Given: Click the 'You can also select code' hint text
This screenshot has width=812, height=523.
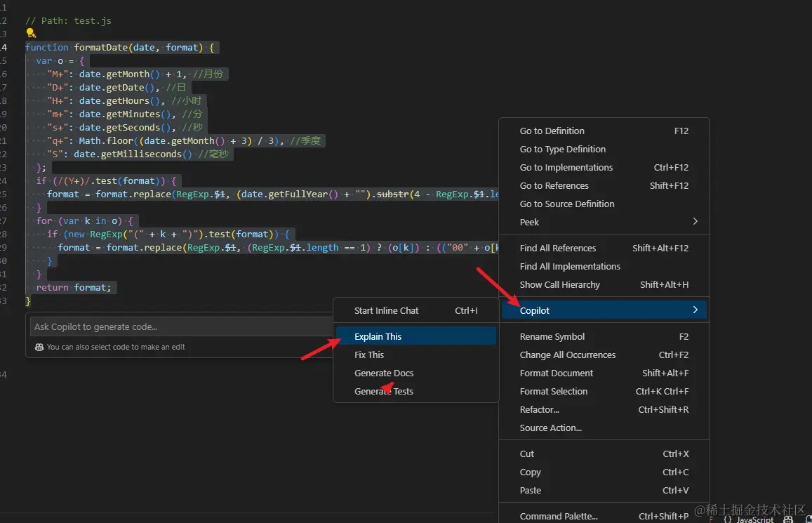Looking at the screenshot, I should (x=116, y=347).
